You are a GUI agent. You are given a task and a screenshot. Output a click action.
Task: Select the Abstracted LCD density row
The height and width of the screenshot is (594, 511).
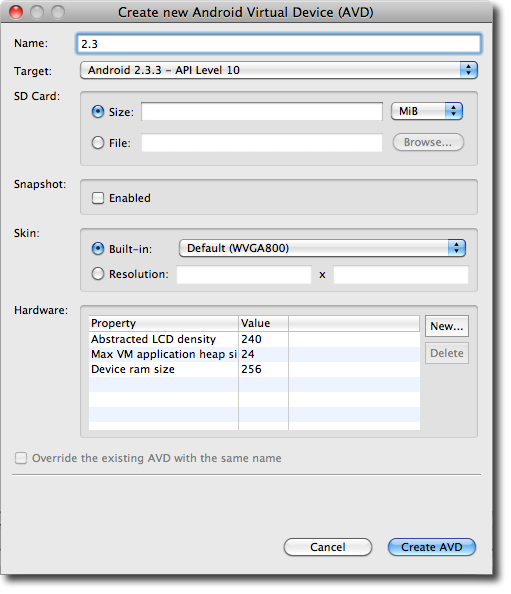pyautogui.click(x=254, y=339)
